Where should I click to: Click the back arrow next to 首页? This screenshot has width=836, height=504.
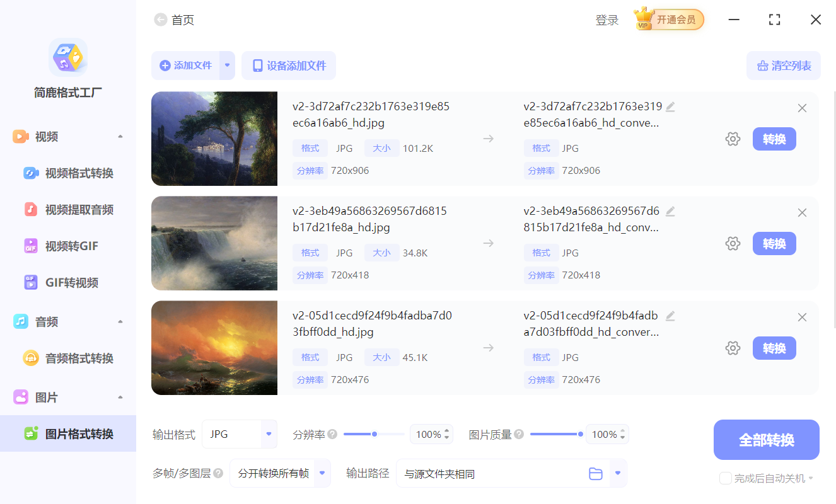tap(160, 20)
